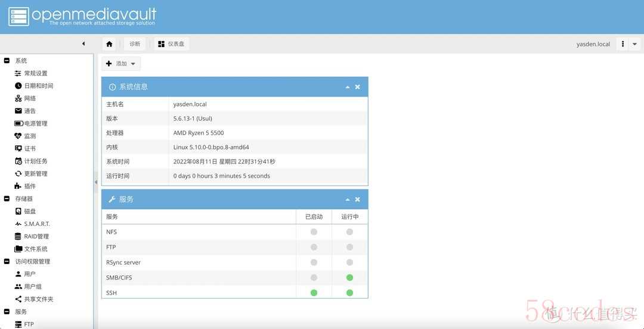Image resolution: width=644 pixels, height=329 pixels.
Task: Click the RSync server service row
Action: point(234,262)
